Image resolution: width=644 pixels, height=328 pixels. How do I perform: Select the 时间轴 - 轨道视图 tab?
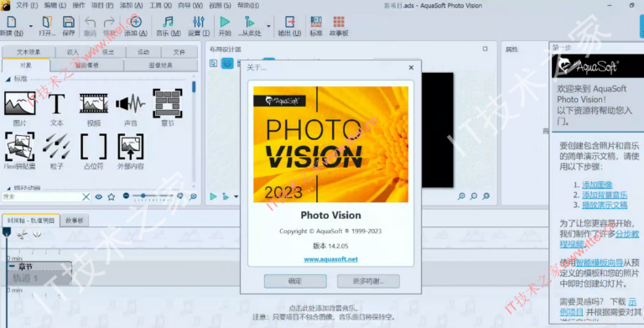(31, 221)
